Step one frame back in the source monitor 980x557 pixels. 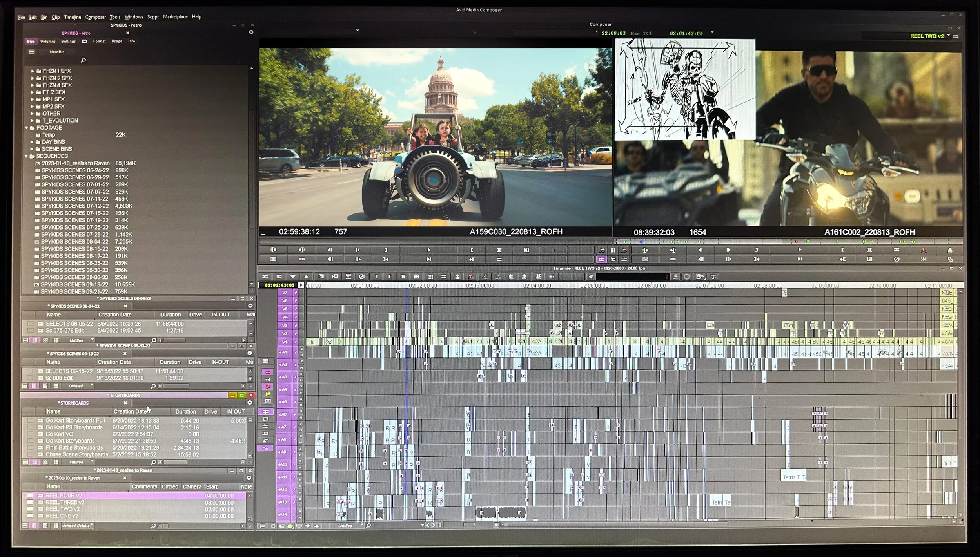tap(330, 250)
